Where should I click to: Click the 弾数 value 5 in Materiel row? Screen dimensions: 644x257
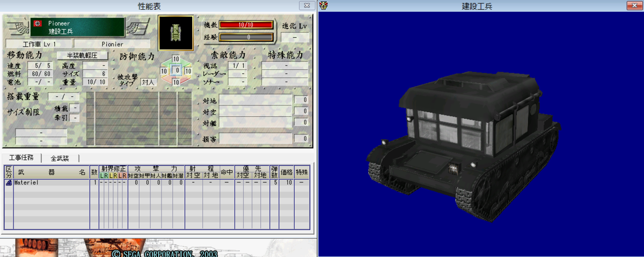[275, 183]
